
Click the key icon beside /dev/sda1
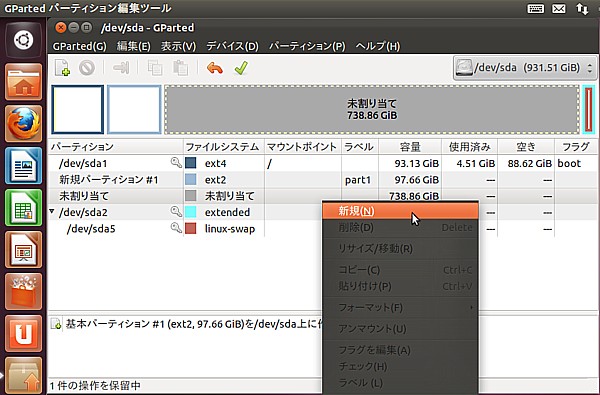176,163
